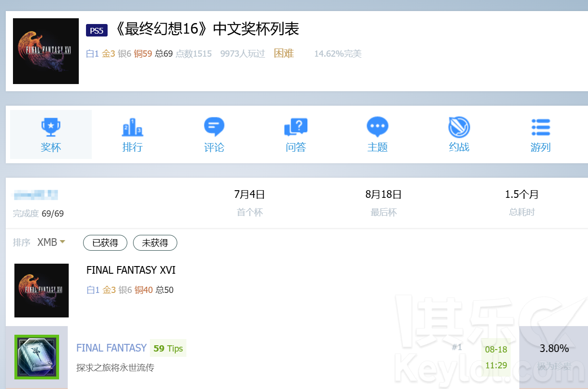Open the FINAL FANTASY platinum trophy link

tap(111, 348)
